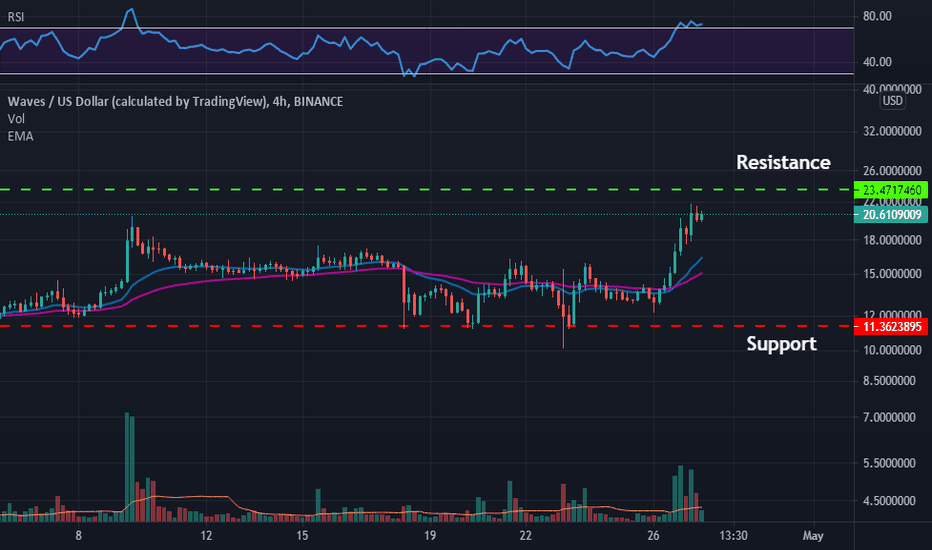Click the 13:30 time axis label
Image resolution: width=932 pixels, height=550 pixels.
pos(733,536)
